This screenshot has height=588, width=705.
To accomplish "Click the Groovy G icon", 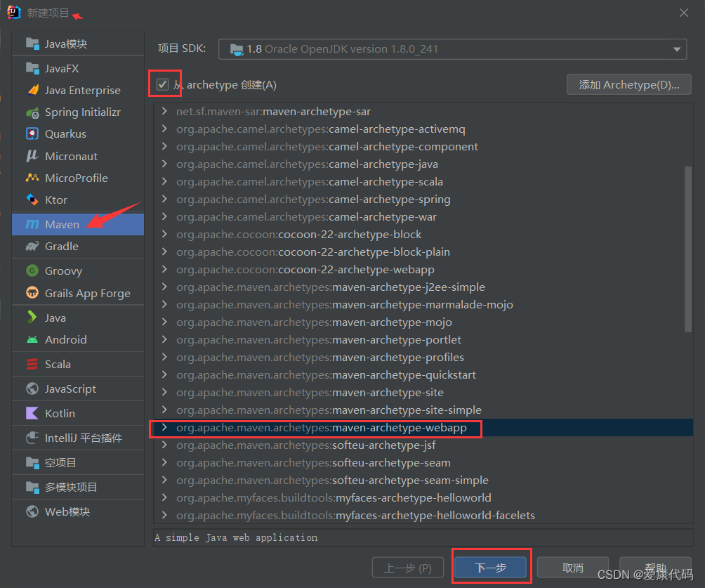I will click(32, 270).
